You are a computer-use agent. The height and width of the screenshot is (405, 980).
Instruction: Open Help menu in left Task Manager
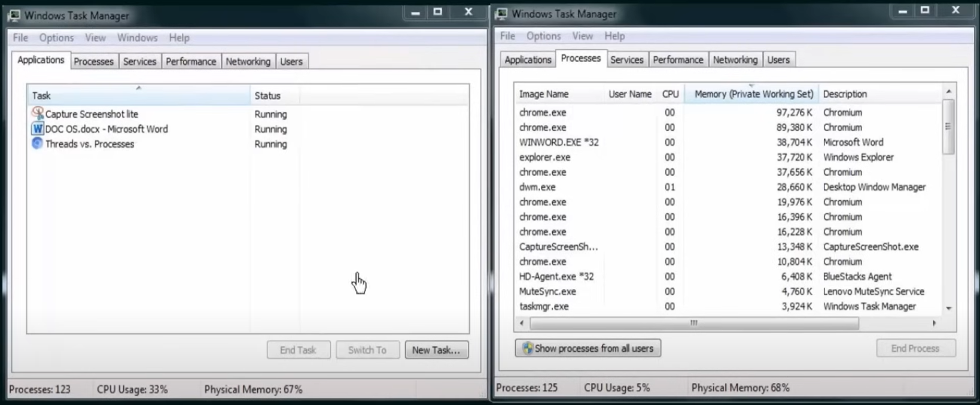[179, 38]
